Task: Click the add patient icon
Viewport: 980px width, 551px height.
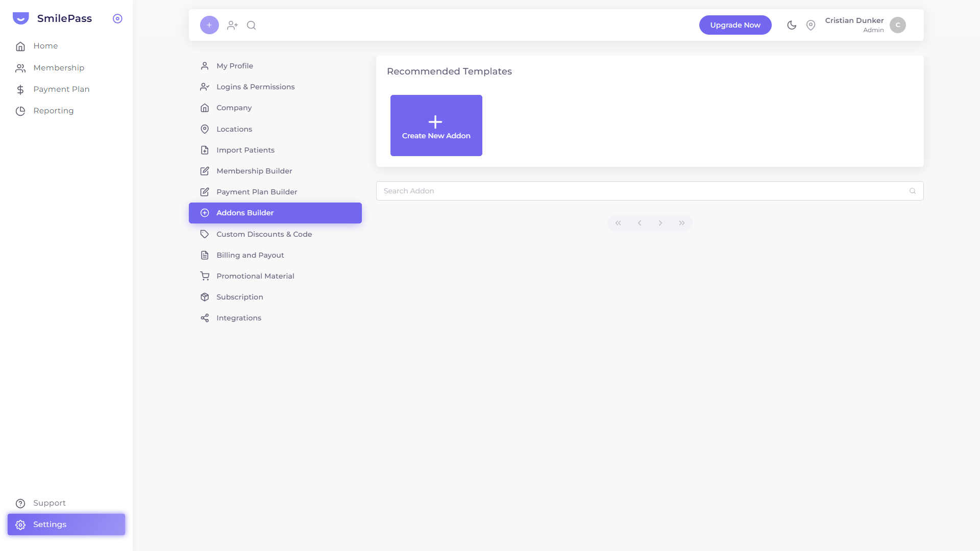Action: coord(233,25)
